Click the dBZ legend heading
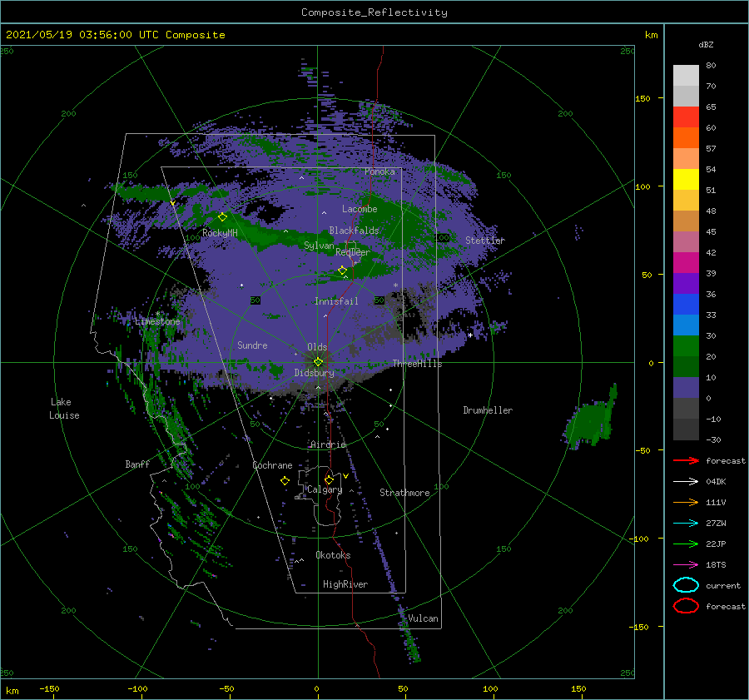 pos(706,44)
